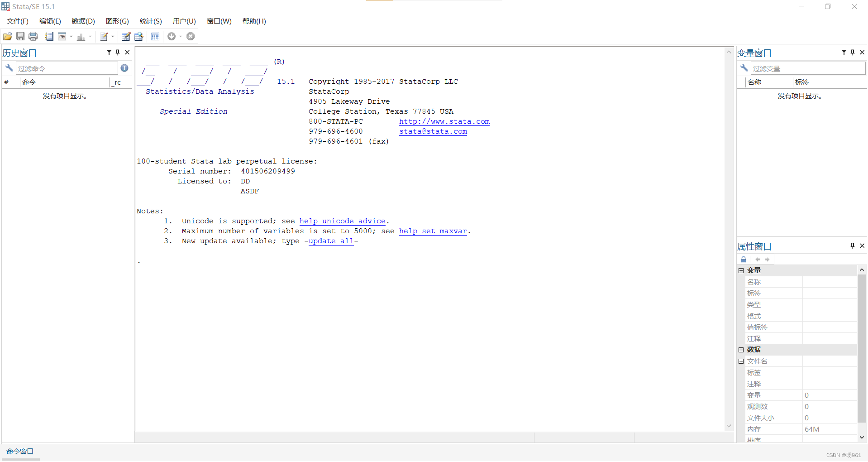This screenshot has width=868, height=462.
Task: Pin the 变量窗口 panel
Action: pyautogui.click(x=853, y=53)
